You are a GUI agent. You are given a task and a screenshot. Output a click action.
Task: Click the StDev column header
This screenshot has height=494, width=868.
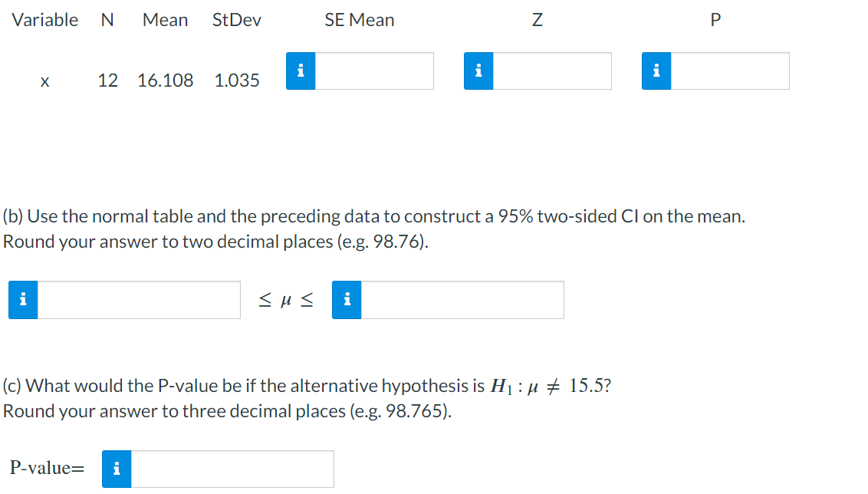pyautogui.click(x=237, y=20)
